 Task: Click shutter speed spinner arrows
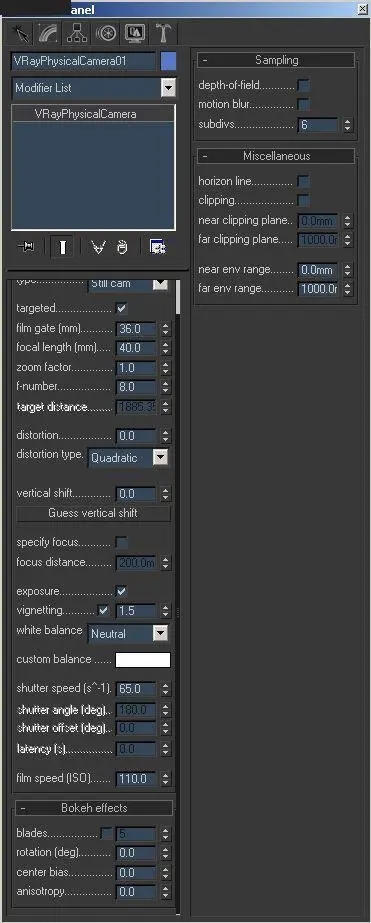[165, 689]
